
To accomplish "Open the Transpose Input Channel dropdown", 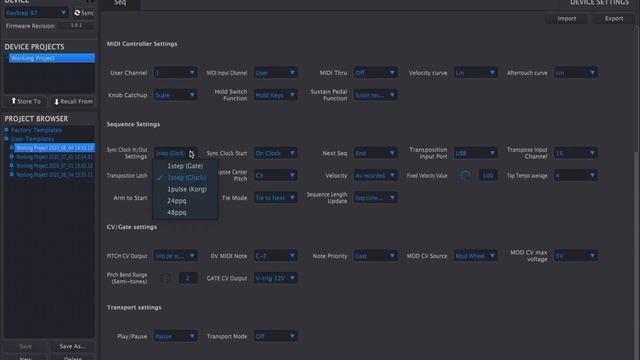I will pos(576,153).
